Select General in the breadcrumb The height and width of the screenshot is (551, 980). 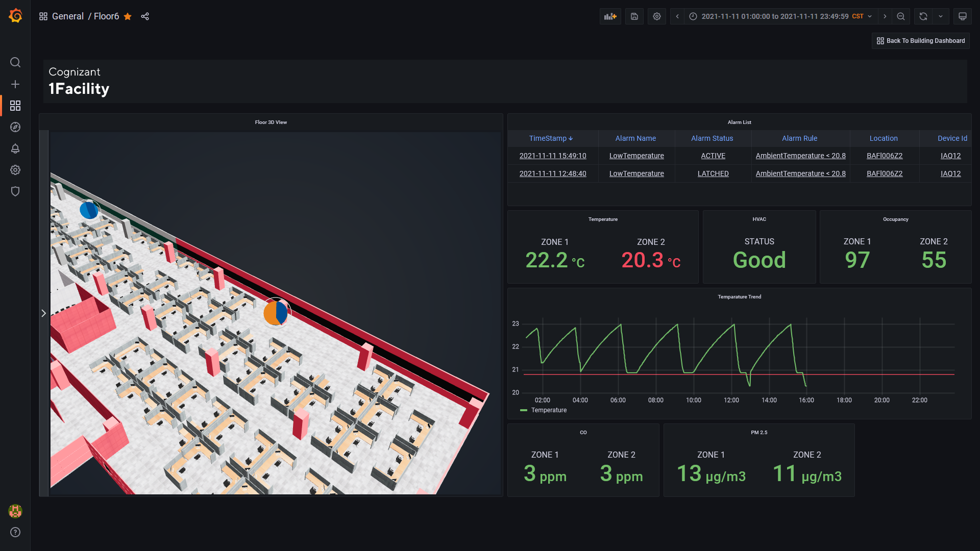coord(68,16)
